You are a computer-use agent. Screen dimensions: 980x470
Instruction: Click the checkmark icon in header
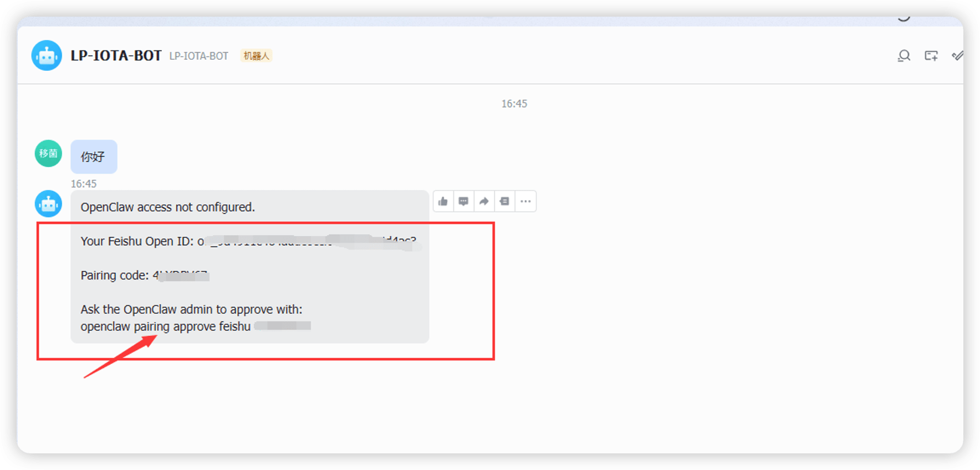click(x=957, y=56)
